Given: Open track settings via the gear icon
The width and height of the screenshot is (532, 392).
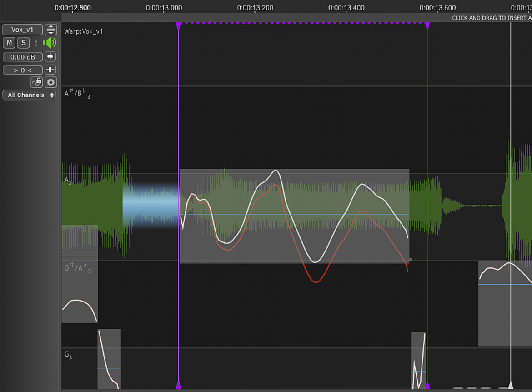Looking at the screenshot, I should pos(50,82).
